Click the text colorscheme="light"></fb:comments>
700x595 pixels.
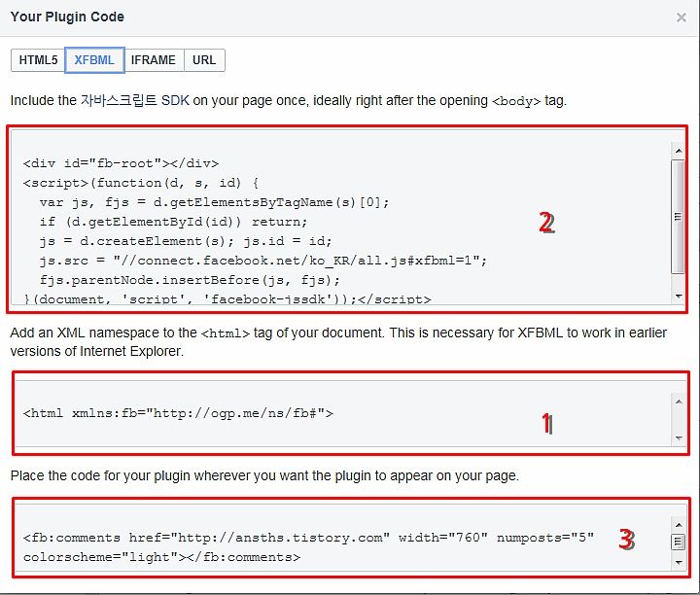[161, 557]
